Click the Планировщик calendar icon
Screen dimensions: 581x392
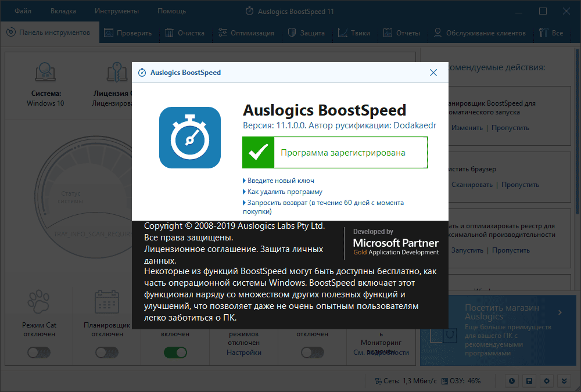click(x=107, y=302)
